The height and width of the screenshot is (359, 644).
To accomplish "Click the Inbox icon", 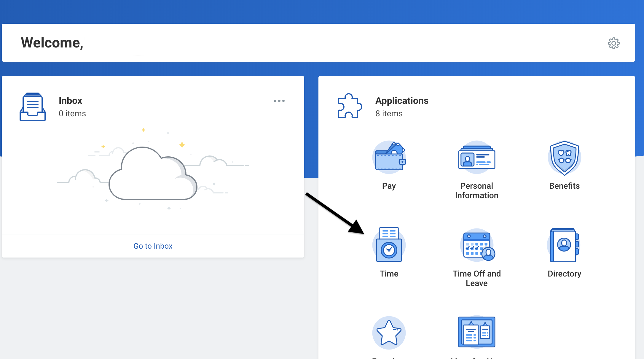I will 33,106.
